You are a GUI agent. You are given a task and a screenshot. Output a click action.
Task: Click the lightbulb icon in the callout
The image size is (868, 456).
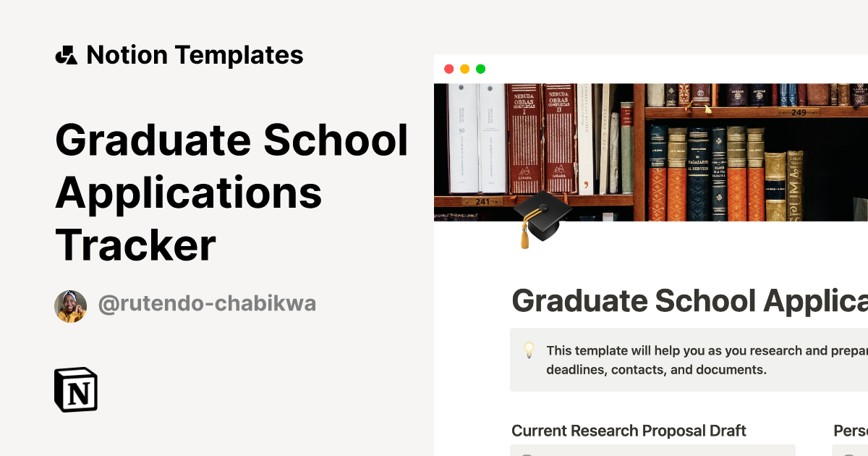click(529, 351)
